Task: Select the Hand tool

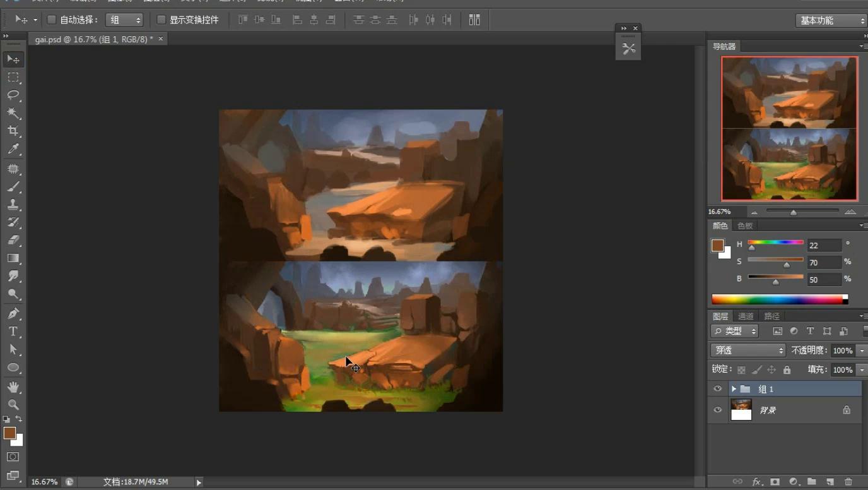Action: [13, 387]
